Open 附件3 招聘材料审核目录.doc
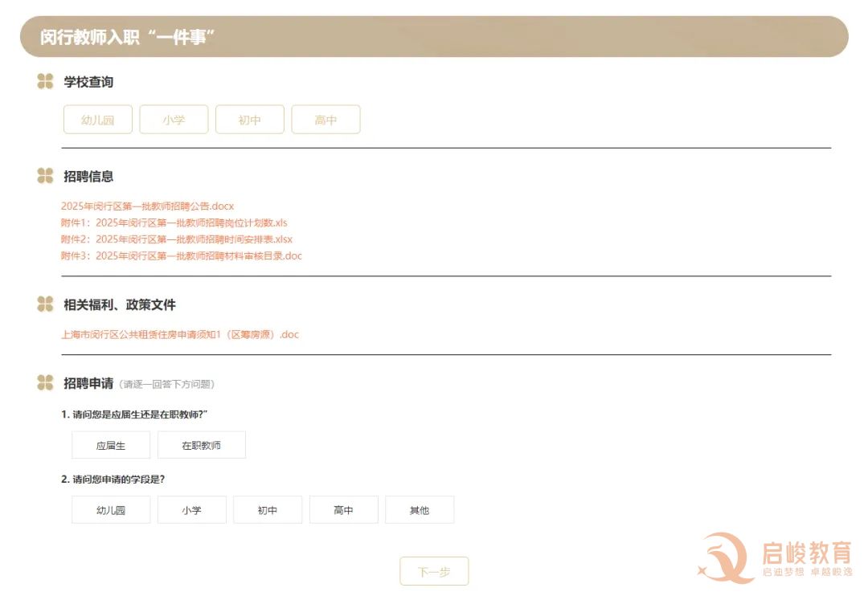The width and height of the screenshot is (868, 600). 182,256
